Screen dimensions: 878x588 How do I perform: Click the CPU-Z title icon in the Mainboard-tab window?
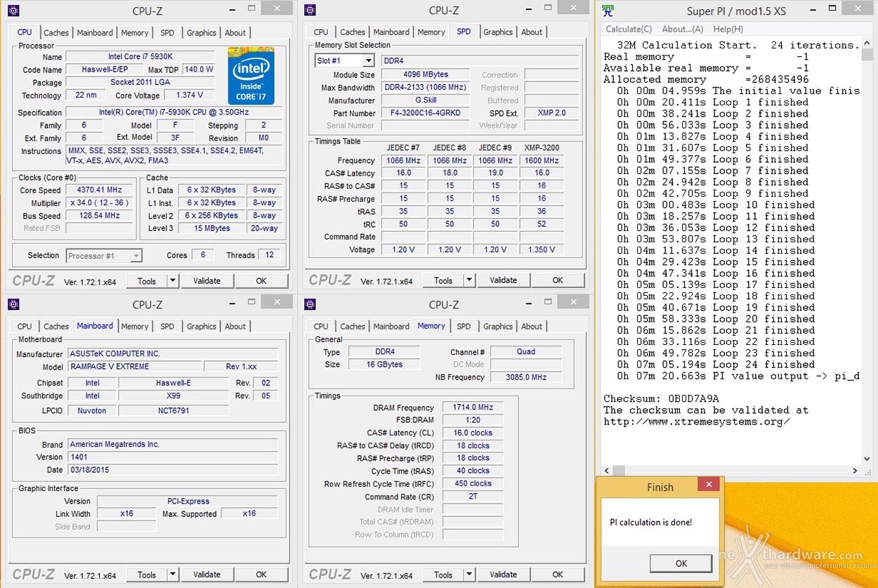pyautogui.click(x=13, y=304)
